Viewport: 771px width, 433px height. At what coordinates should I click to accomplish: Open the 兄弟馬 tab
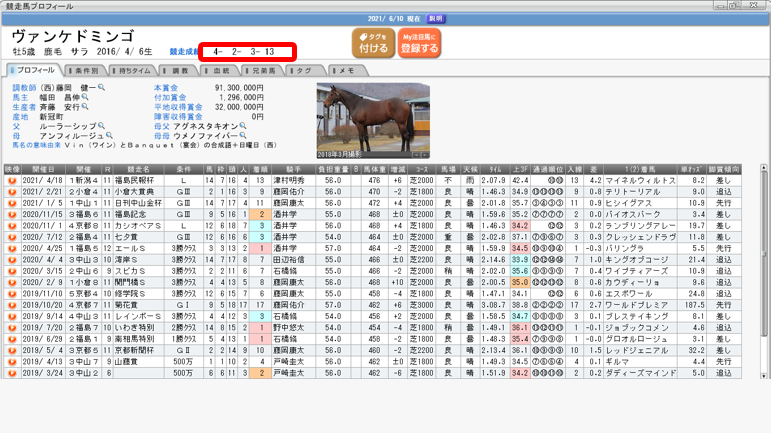tap(262, 72)
